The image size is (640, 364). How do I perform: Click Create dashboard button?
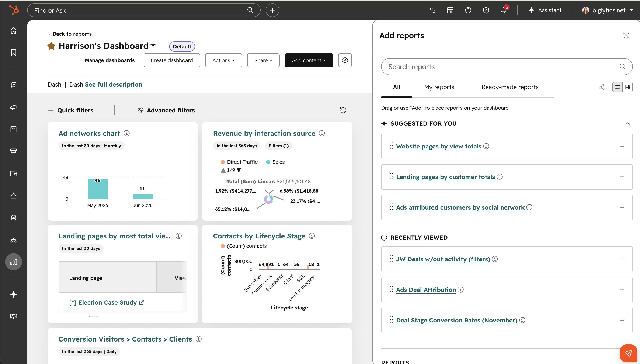click(x=172, y=60)
